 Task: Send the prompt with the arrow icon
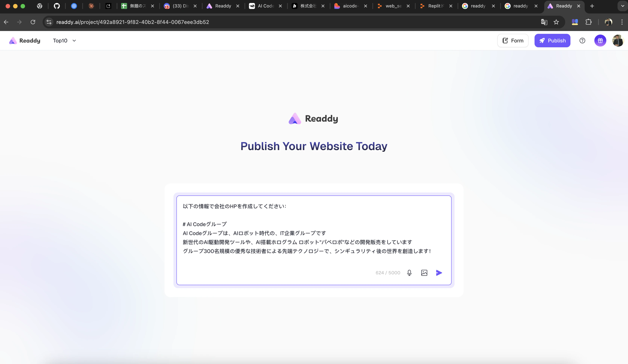click(x=439, y=273)
